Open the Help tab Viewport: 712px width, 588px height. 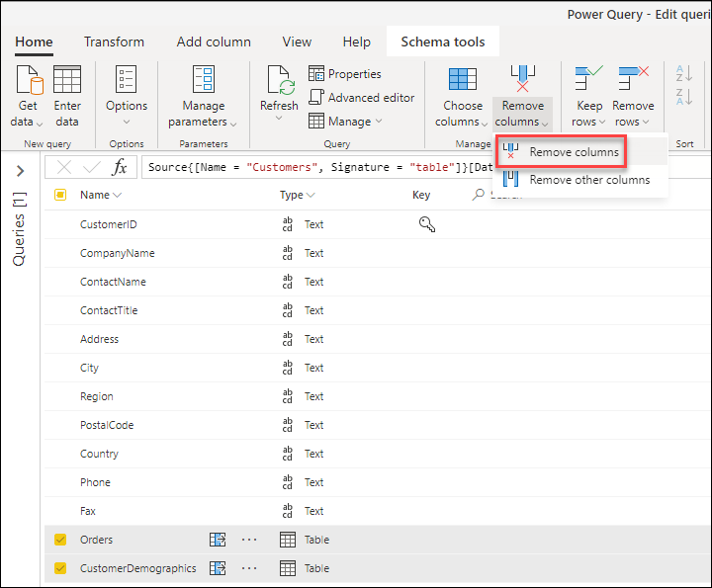pos(356,42)
